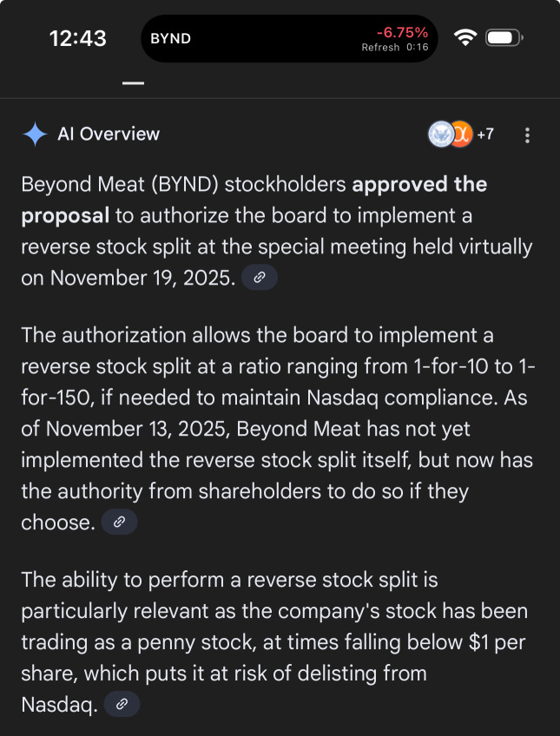Expand the BYND Dynamic Island ticker
Viewport: 560px width, 736px height.
(291, 39)
